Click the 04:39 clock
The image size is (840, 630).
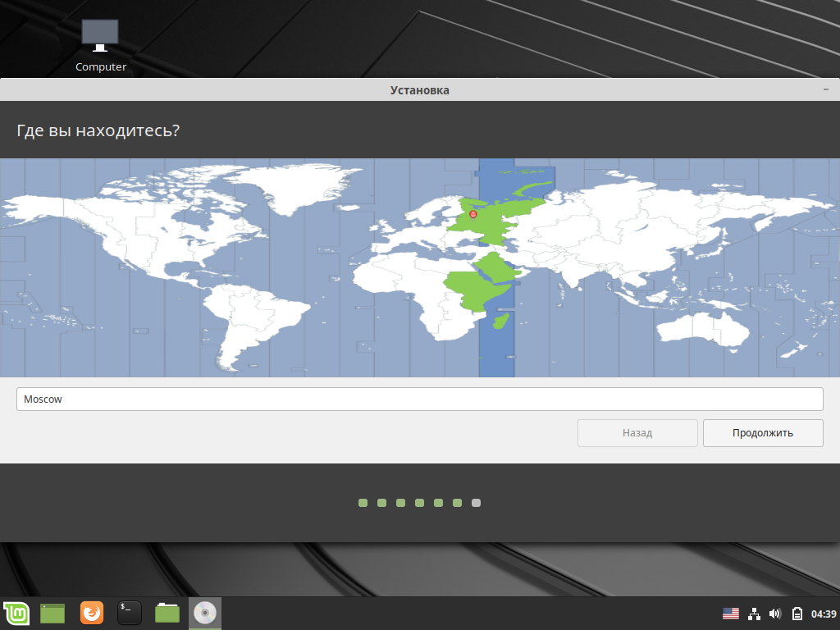coord(824,614)
